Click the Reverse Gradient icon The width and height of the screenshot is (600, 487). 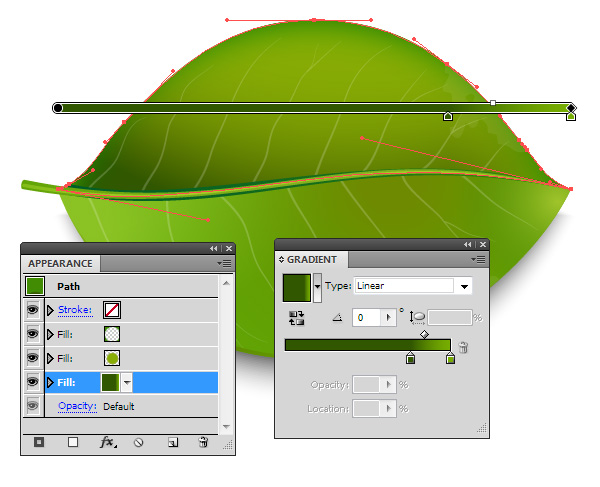tap(296, 318)
